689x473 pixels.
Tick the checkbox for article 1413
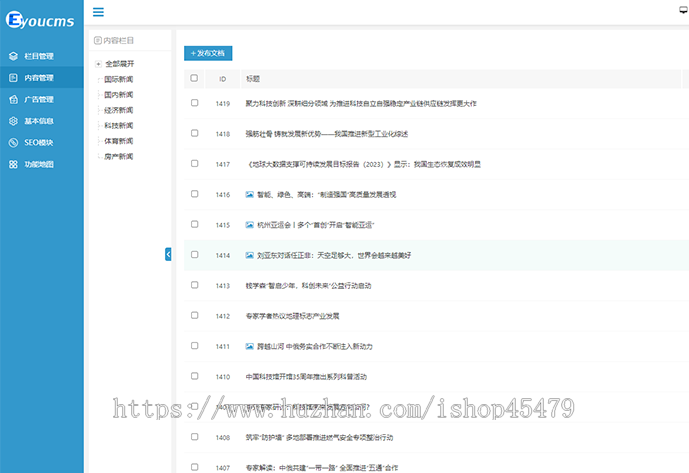(x=195, y=285)
